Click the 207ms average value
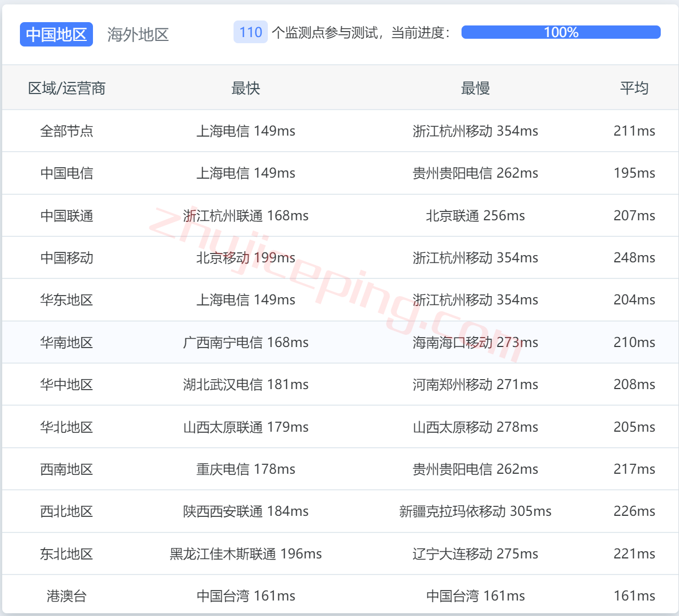Viewport: 679px width, 616px height. pyautogui.click(x=634, y=216)
